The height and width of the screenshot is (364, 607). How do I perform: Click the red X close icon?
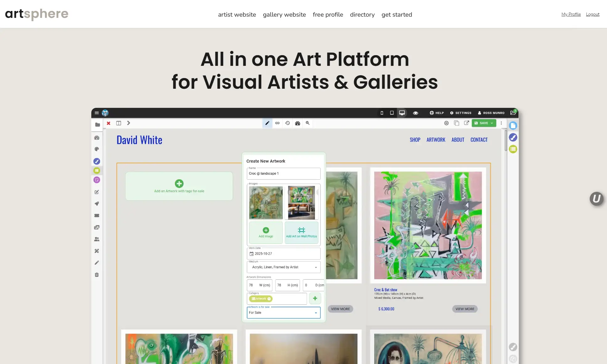(109, 123)
